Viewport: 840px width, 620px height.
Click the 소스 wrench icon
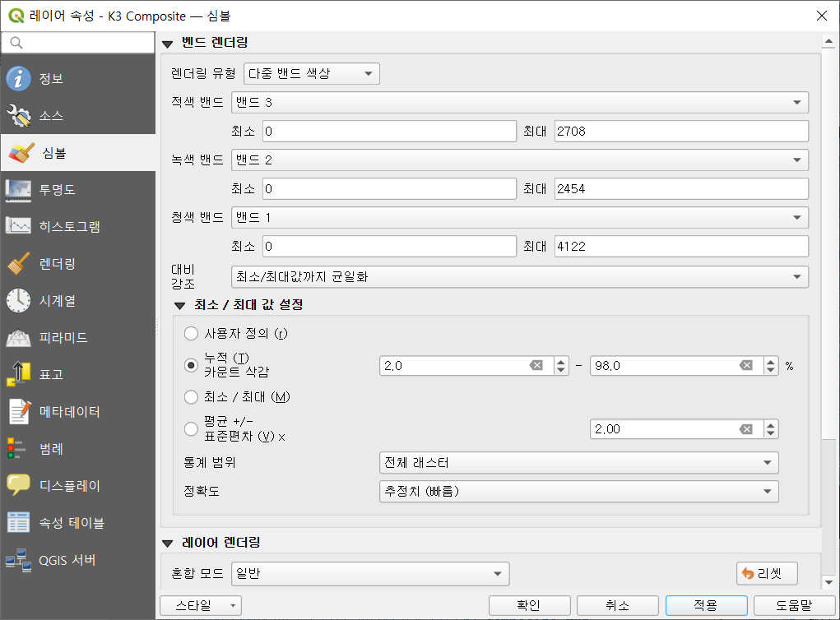pyautogui.click(x=19, y=116)
